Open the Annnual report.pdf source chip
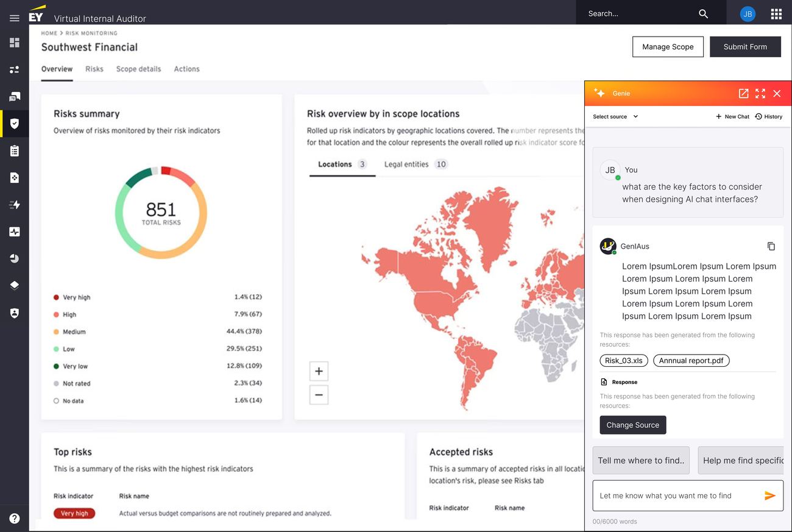This screenshot has height=532, width=792. tap(691, 361)
